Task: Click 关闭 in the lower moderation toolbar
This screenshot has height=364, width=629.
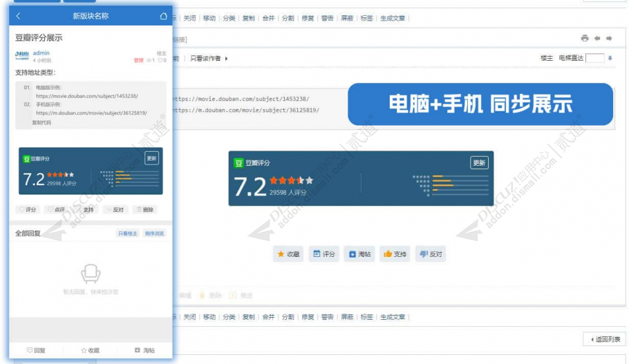Action: (190, 317)
